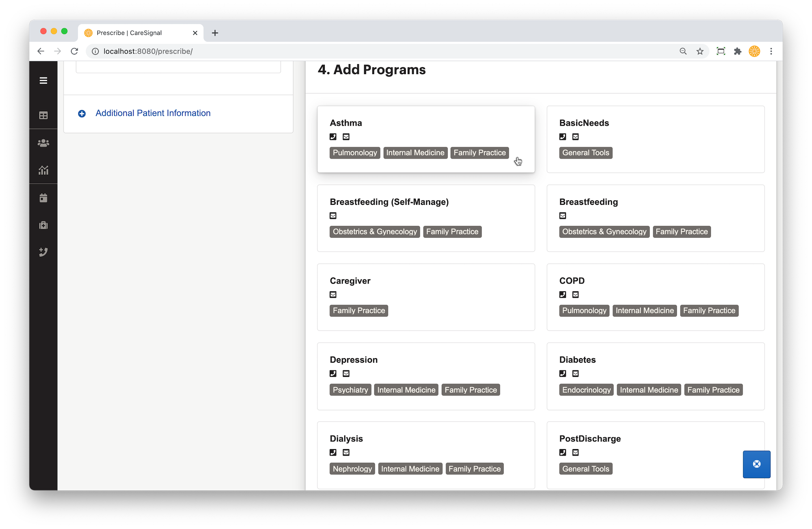This screenshot has width=812, height=529.
Task: Click the phone icon on Asthma card
Action: click(x=333, y=137)
